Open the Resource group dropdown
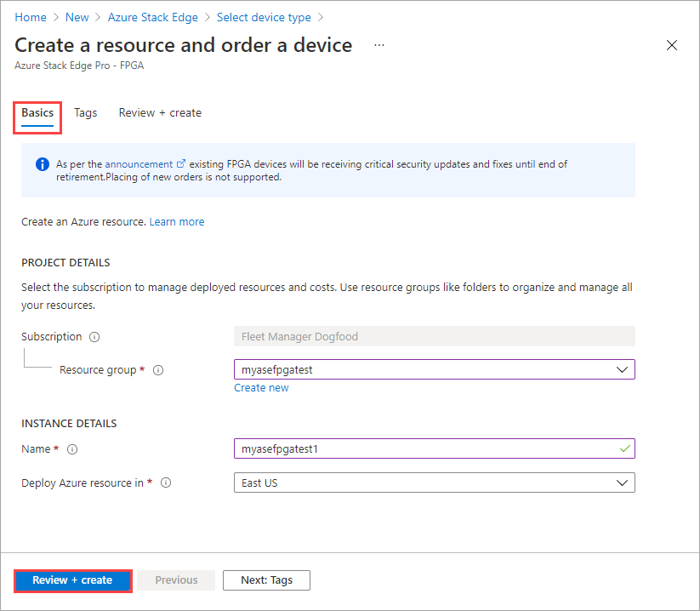The width and height of the screenshot is (700, 611). click(x=623, y=369)
